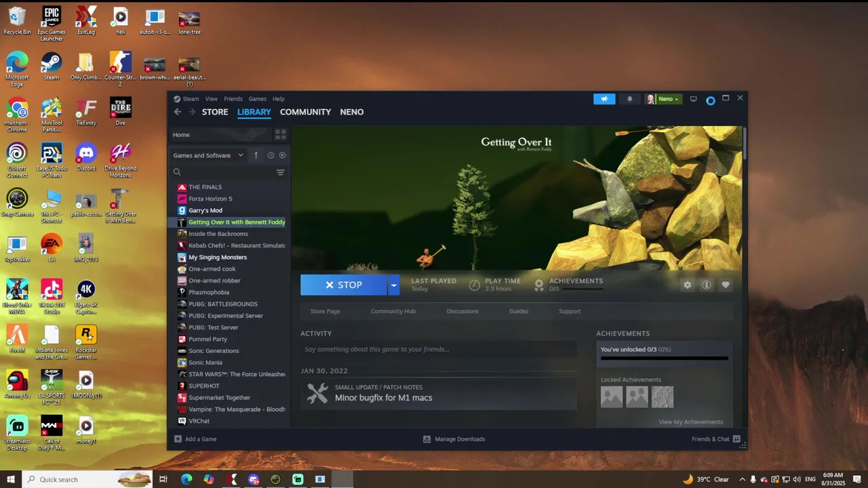Click the library search field
868x488 pixels.
point(222,172)
